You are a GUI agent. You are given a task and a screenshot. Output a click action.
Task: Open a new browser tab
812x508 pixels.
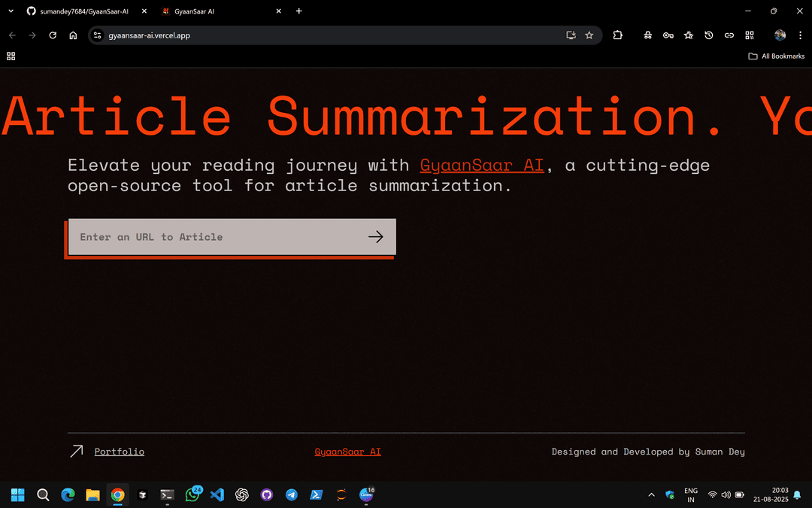(x=299, y=11)
